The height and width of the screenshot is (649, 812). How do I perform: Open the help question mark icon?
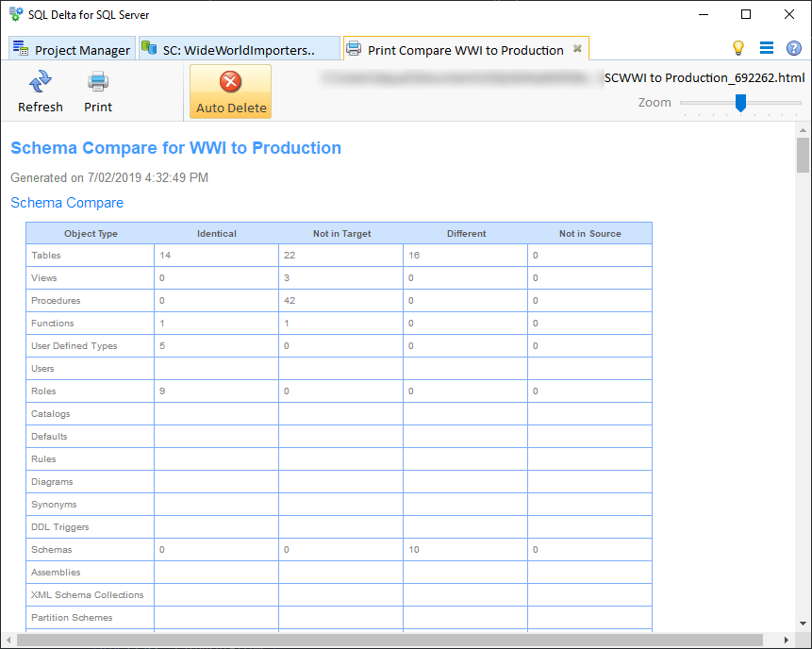794,48
